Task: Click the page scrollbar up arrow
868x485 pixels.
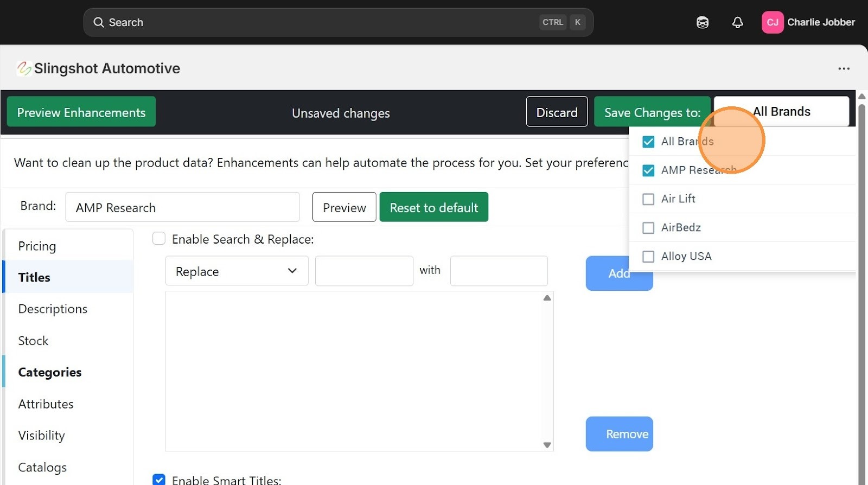Action: click(x=861, y=97)
